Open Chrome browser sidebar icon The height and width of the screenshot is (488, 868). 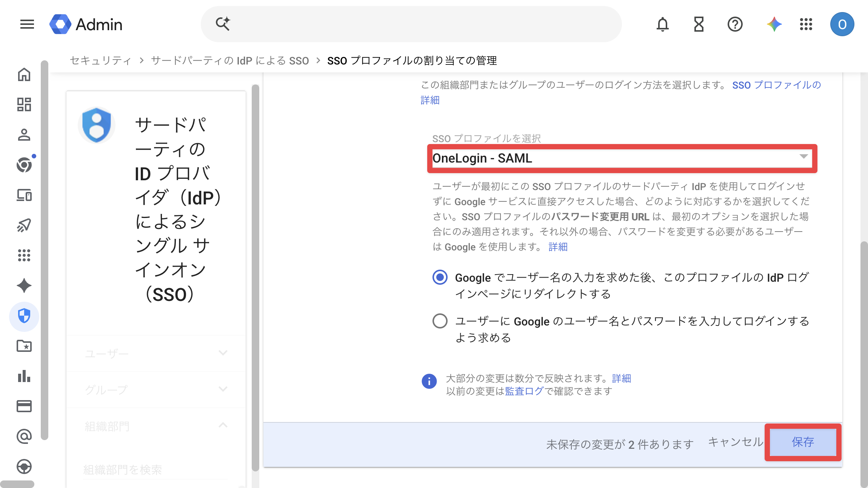click(24, 165)
